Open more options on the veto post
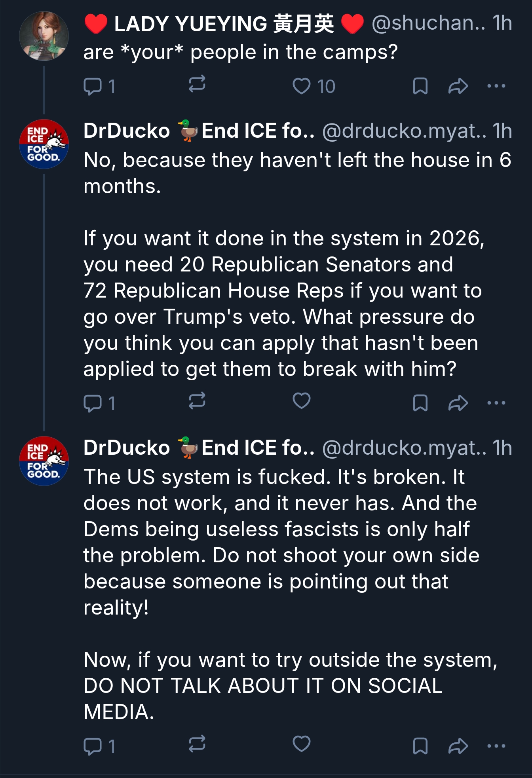The image size is (532, 778). pos(496,403)
